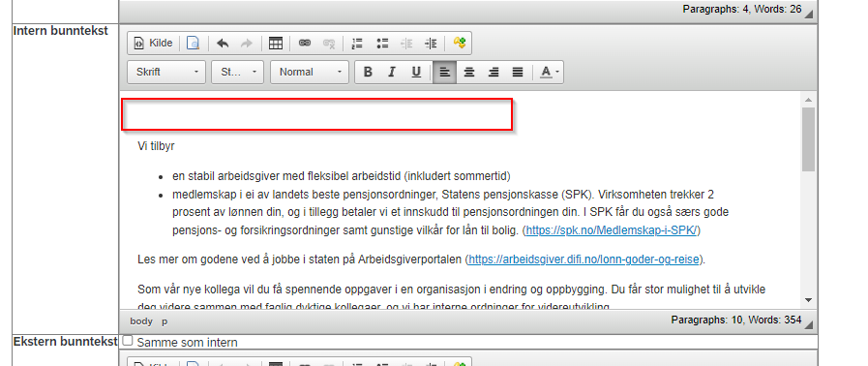Viewport: 868px width, 366px height.
Task: Click the 'Som vår nye kollega' paragraph
Action: tap(451, 298)
